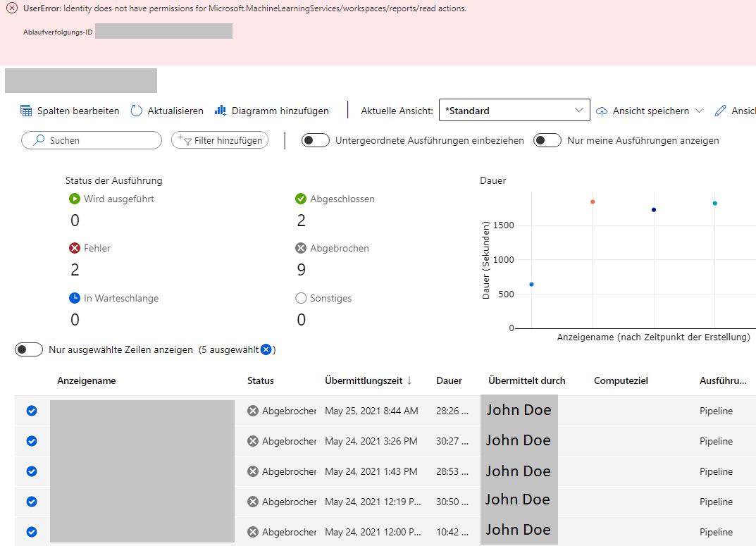Click the teal data point in Dauer chart
The height and width of the screenshot is (546, 756).
pyautogui.click(x=715, y=204)
